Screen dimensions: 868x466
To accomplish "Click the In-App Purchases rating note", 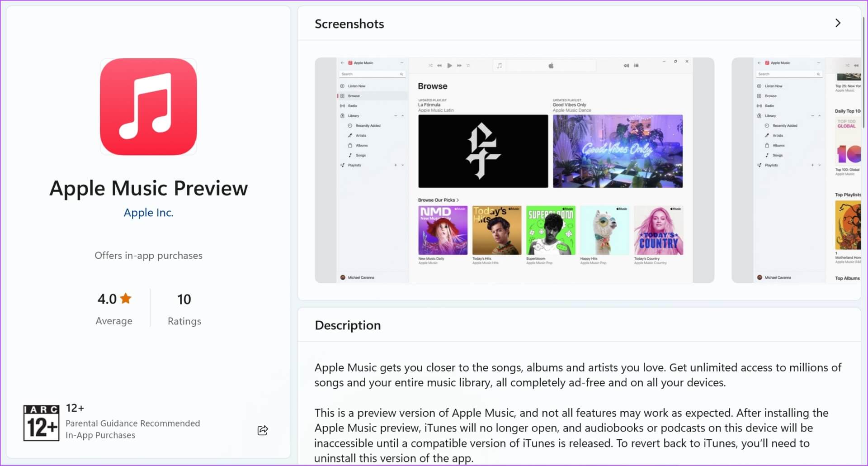I will 100,435.
